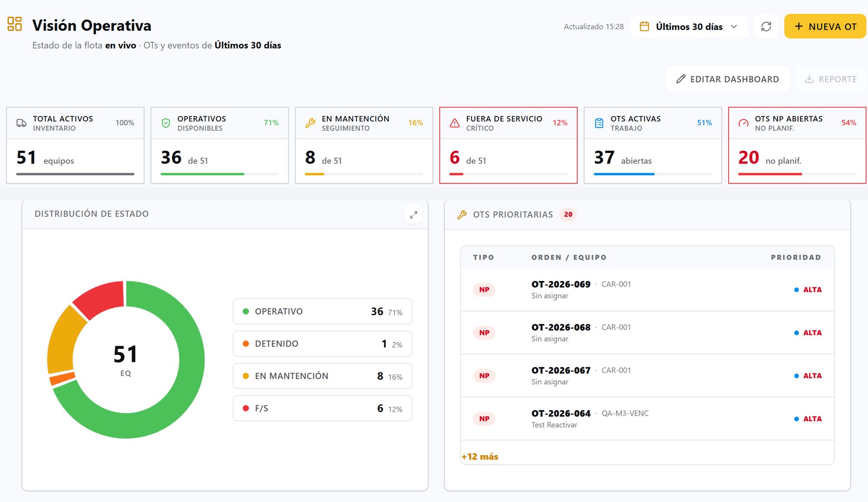The height and width of the screenshot is (502, 868).
Task: Click the 20 no planif. value
Action: 769,158
